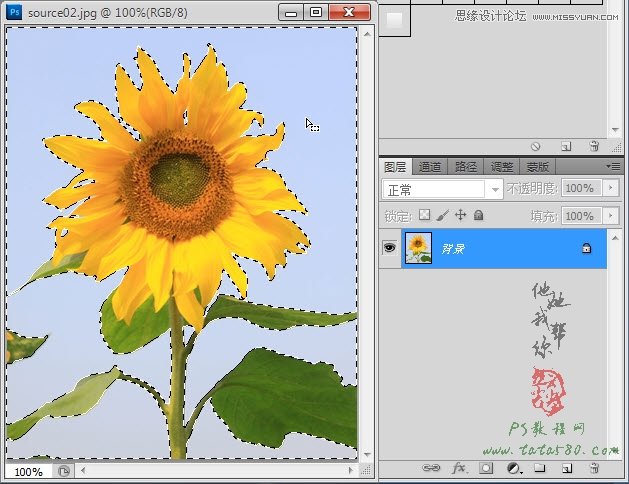Create new fill or adjustment layer
Viewport: 629px width, 484px height.
pyautogui.click(x=514, y=468)
